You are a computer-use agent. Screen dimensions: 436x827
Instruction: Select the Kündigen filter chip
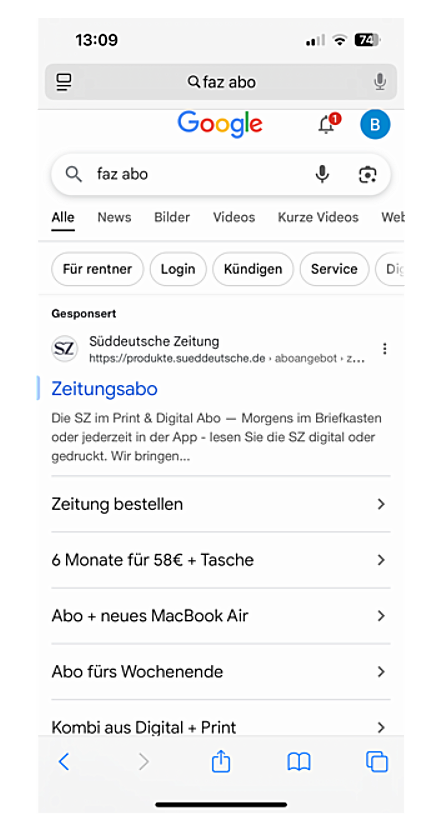pyautogui.click(x=253, y=269)
